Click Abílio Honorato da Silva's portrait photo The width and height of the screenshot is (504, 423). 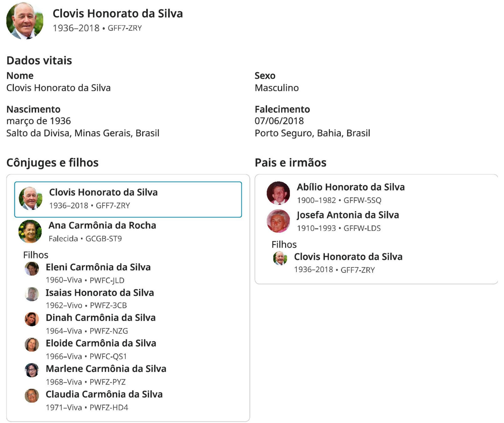pos(278,193)
